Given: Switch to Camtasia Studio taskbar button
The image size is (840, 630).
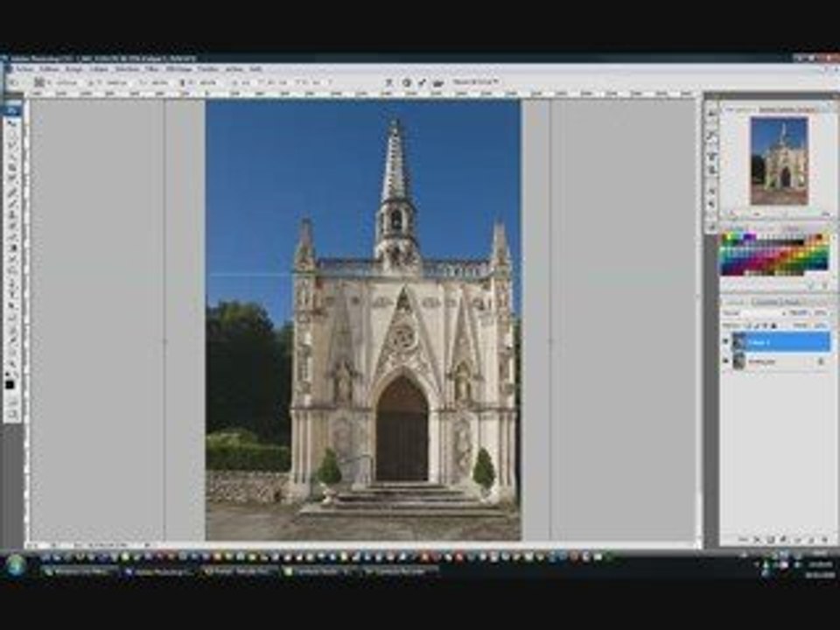Looking at the screenshot, I should (318, 571).
